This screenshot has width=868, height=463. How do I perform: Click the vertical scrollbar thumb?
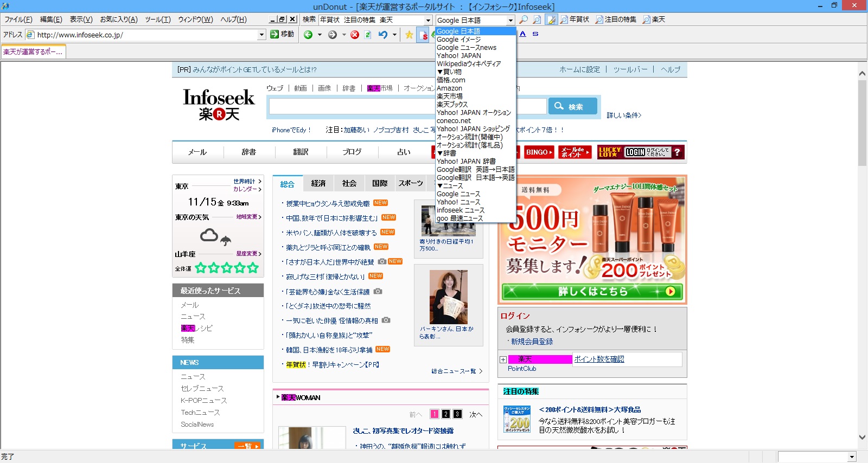pos(862,123)
